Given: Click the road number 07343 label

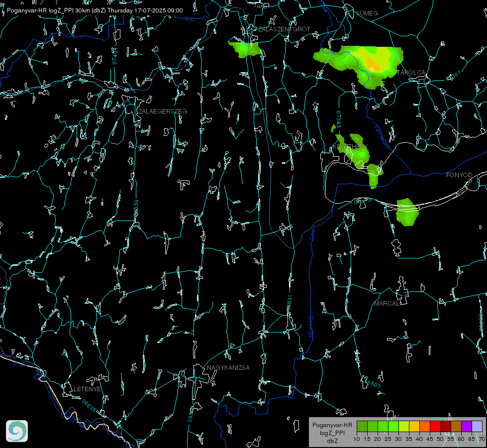Looking at the screenshot, I should click(339, 119).
